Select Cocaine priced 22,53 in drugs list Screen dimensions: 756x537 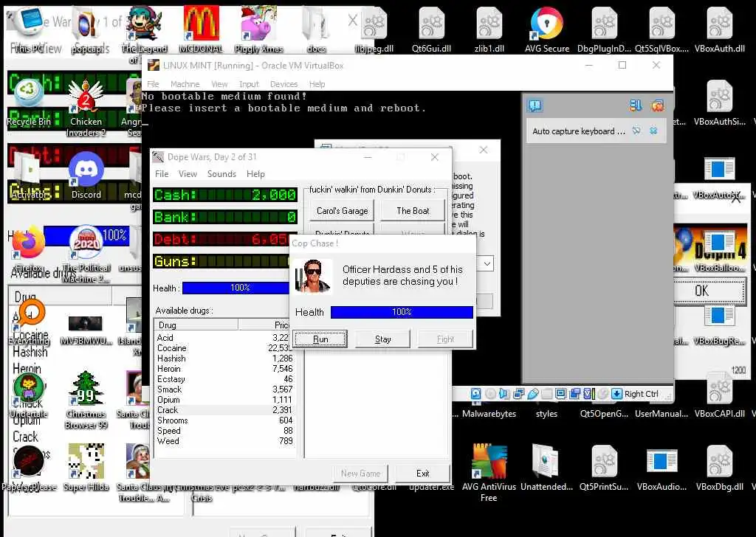coord(224,347)
